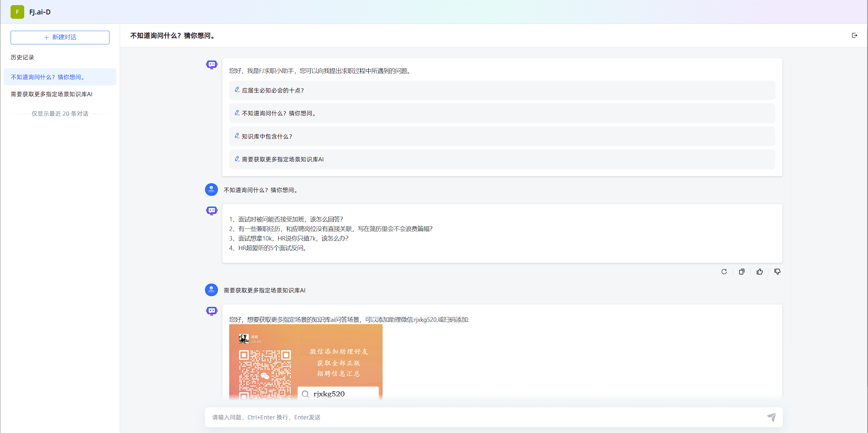Viewport: 868px width, 433px height.
Task: Open the WeChat QR code image
Action: click(306, 362)
